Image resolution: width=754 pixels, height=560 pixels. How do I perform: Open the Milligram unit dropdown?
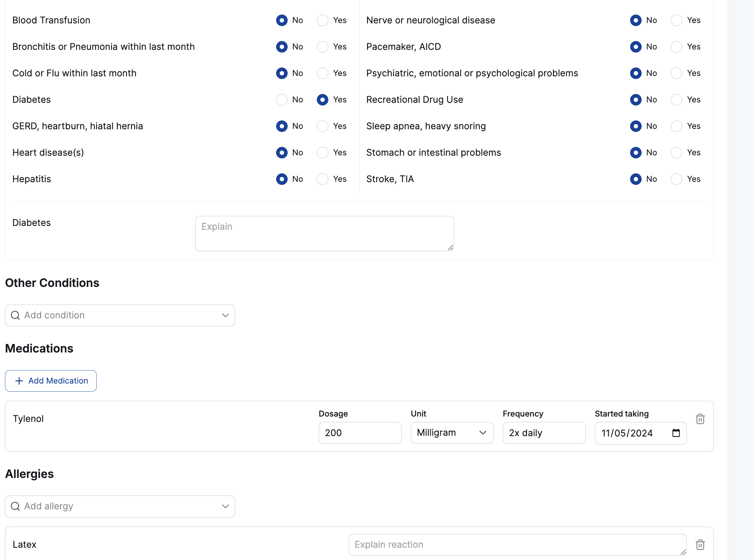[x=452, y=433]
